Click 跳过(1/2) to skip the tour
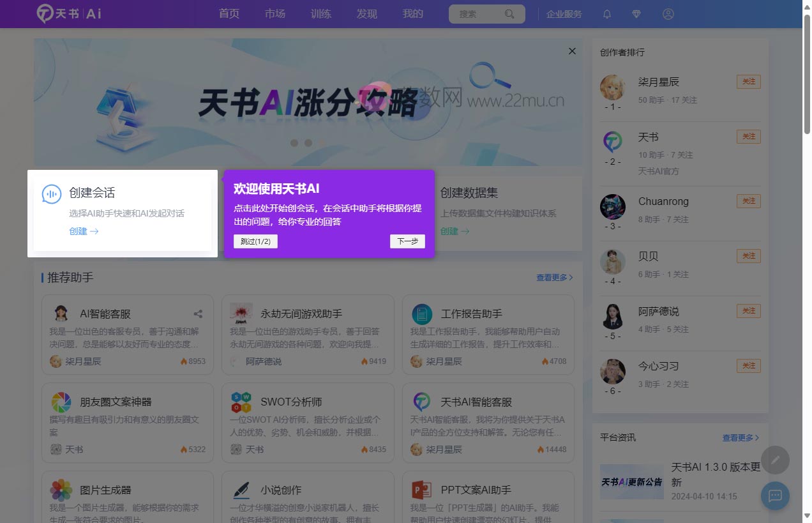 pos(255,241)
